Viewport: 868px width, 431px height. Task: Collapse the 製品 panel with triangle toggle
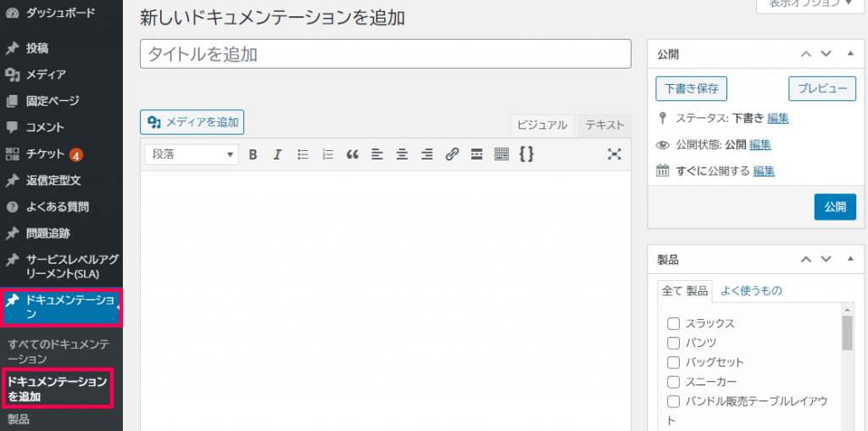pyautogui.click(x=850, y=259)
